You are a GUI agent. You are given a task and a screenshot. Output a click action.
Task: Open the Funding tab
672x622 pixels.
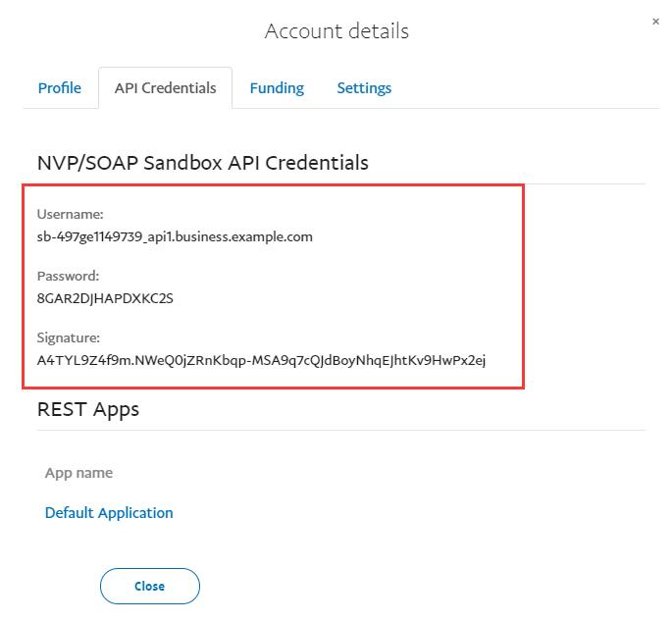tap(277, 88)
